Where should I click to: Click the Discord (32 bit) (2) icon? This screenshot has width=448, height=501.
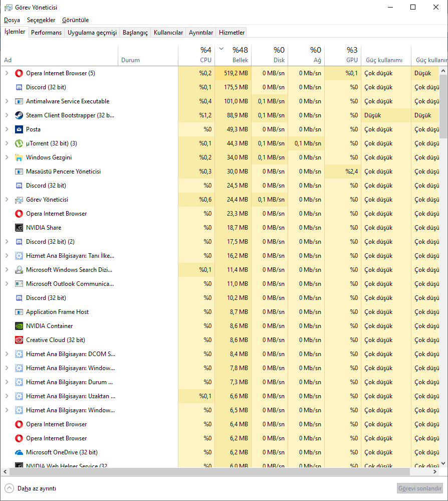[x=19, y=242]
